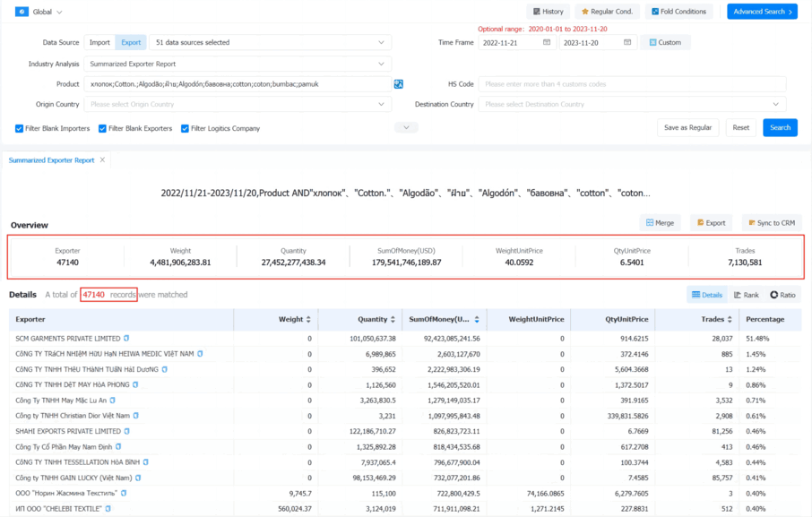Click the translate icon beside Product field
Screen dimensions: 812x517
point(398,84)
